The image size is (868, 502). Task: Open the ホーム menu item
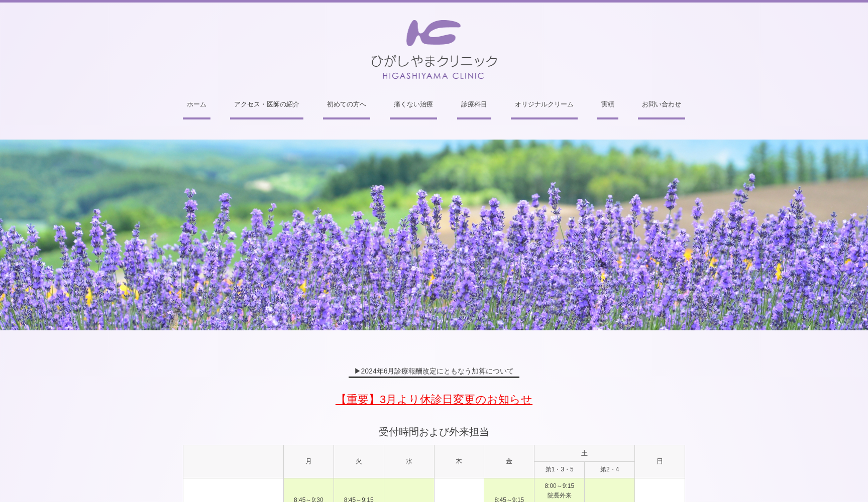click(x=196, y=104)
